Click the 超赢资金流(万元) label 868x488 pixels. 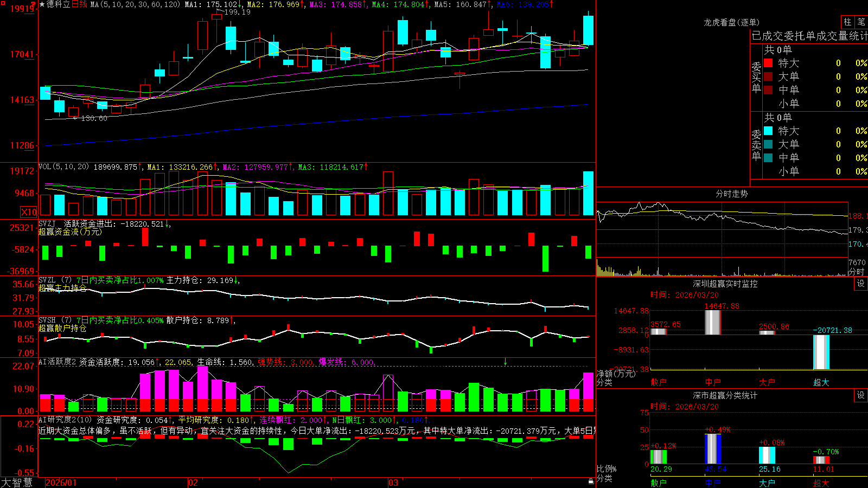pos(70,232)
